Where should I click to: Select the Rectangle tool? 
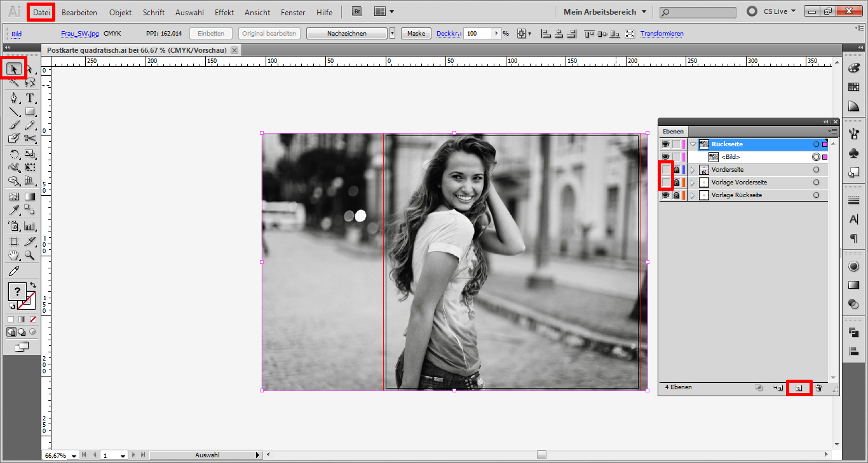click(x=29, y=112)
